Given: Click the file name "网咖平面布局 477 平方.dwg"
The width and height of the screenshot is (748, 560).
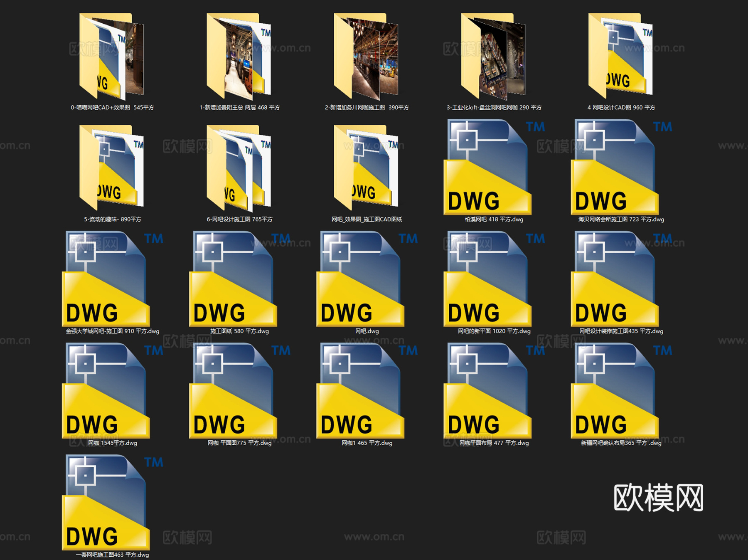Looking at the screenshot, I should tap(494, 443).
